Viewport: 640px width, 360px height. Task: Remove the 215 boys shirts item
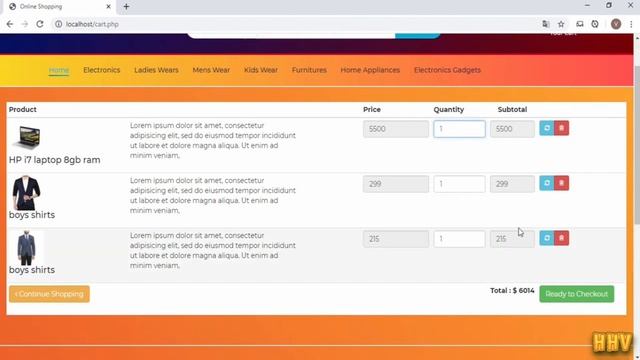pyautogui.click(x=562, y=238)
